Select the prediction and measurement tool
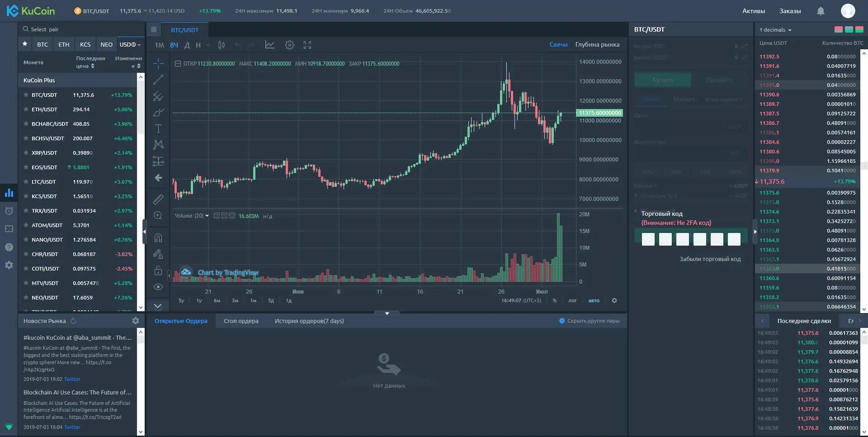This screenshot has width=868, height=437. point(158,161)
